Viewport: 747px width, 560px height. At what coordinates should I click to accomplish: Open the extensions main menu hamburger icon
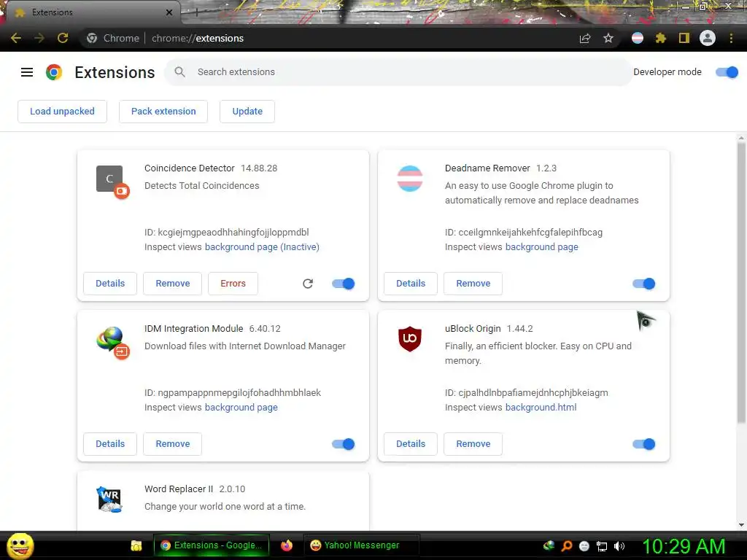point(27,72)
